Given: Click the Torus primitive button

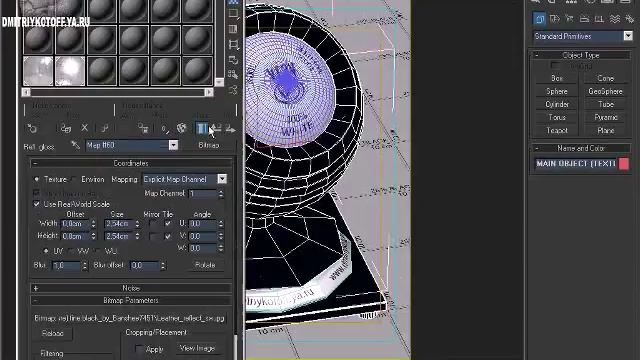Looking at the screenshot, I should (x=557, y=118).
